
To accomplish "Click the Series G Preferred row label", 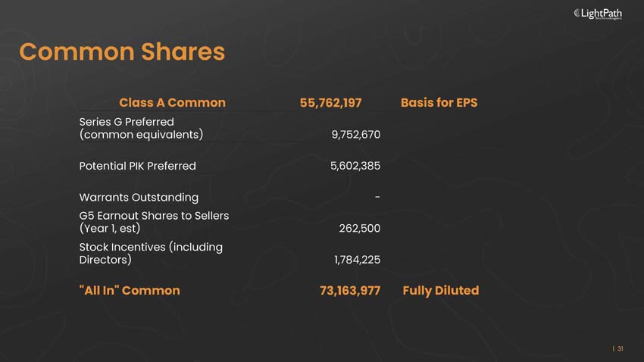I will pos(127,121).
